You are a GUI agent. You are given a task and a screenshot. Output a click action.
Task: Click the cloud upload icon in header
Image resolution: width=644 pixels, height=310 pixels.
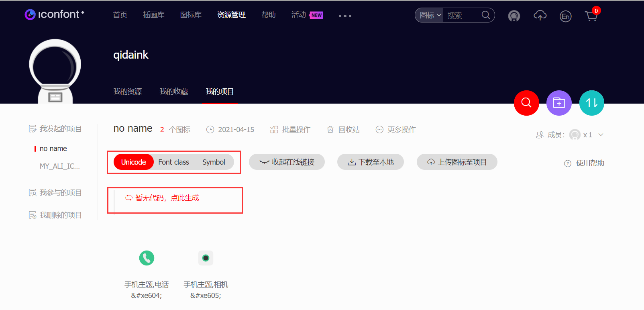(x=540, y=16)
